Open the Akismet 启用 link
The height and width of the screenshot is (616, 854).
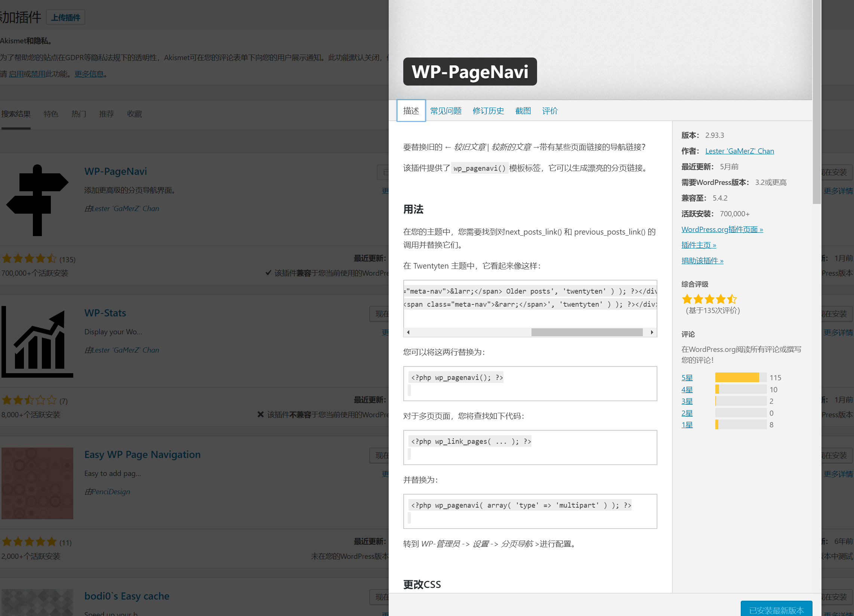click(16, 74)
